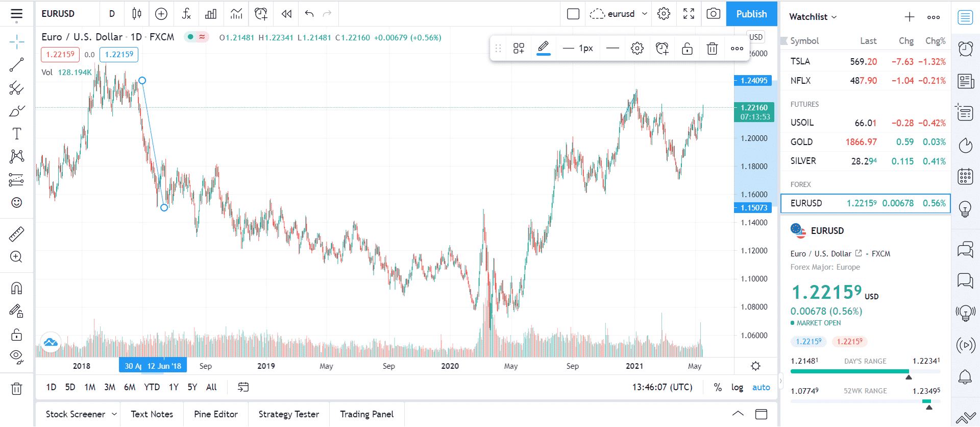This screenshot has height=427, width=980.
Task: Select the brush drawing tool
Action: (16, 111)
